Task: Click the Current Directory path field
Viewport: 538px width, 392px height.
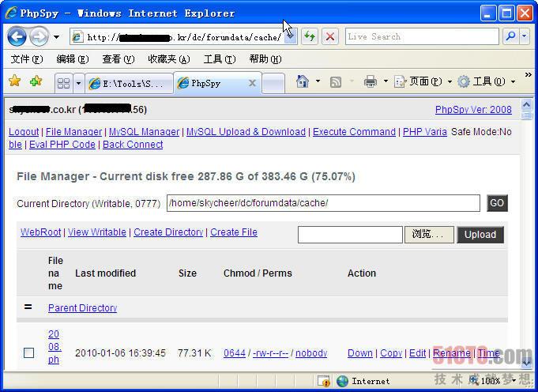Action: 323,203
